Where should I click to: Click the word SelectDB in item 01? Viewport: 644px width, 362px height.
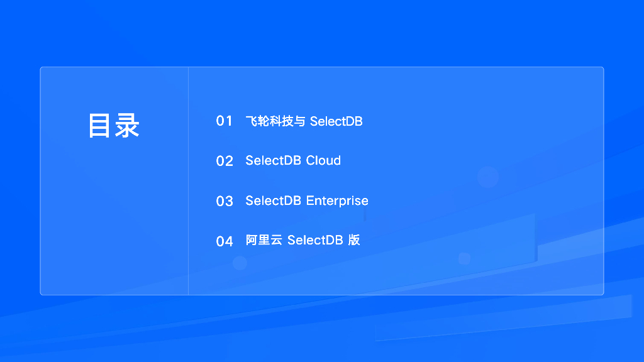coord(336,121)
